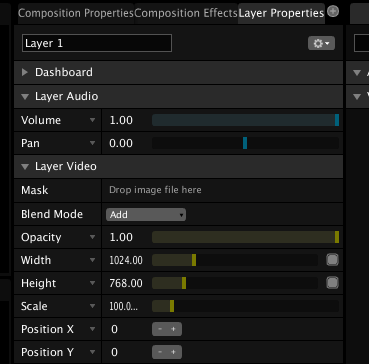Decrease Position Y with minus button
Screen dimensions: 369x364
click(160, 352)
